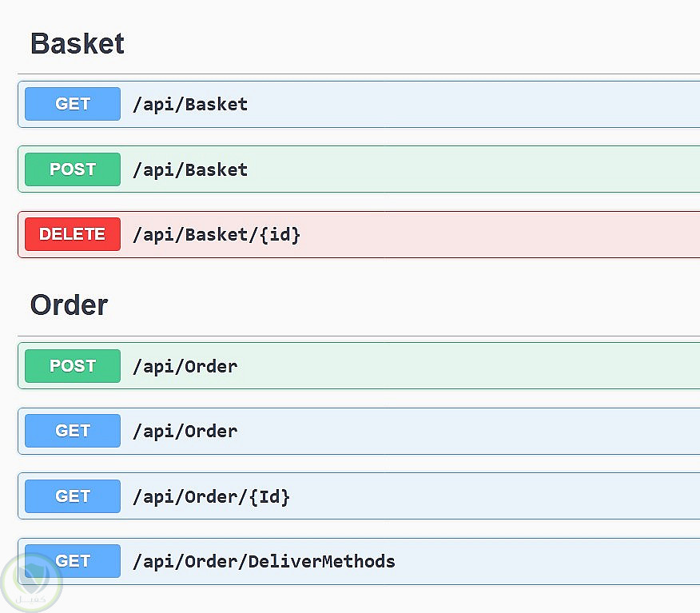
Task: Select the /api/Basket/{id} path text
Action: [217, 235]
